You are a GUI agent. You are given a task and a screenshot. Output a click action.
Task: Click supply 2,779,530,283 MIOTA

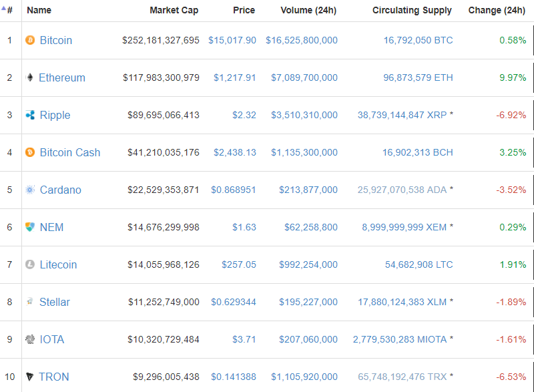400,339
